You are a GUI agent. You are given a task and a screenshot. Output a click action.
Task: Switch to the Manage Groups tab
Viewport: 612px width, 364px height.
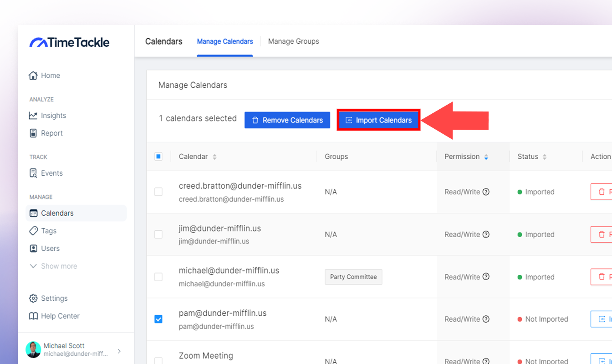click(x=294, y=41)
